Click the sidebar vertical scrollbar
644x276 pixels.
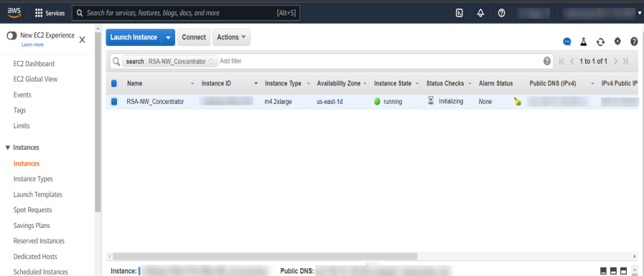pyautogui.click(x=98, y=122)
